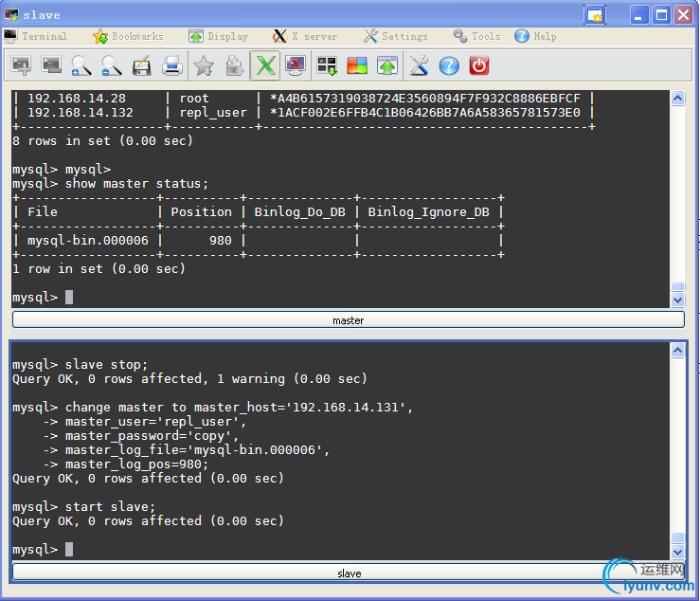Viewport: 700px width, 601px height.
Task: Click the window green up-arrow icon
Action: pos(387,65)
